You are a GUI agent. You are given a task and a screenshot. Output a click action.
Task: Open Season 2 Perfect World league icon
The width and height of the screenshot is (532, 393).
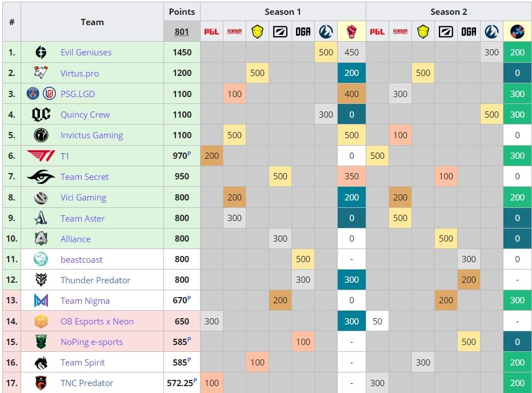click(x=400, y=31)
